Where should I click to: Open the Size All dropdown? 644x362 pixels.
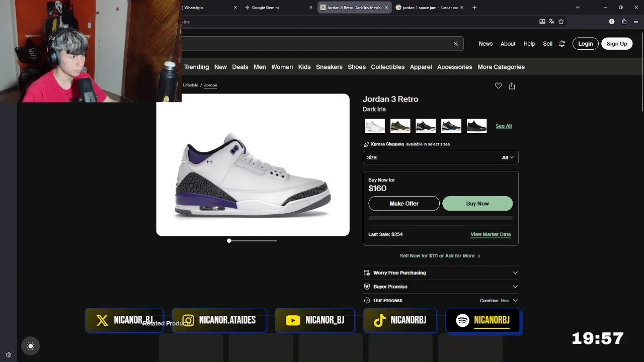[x=441, y=157]
